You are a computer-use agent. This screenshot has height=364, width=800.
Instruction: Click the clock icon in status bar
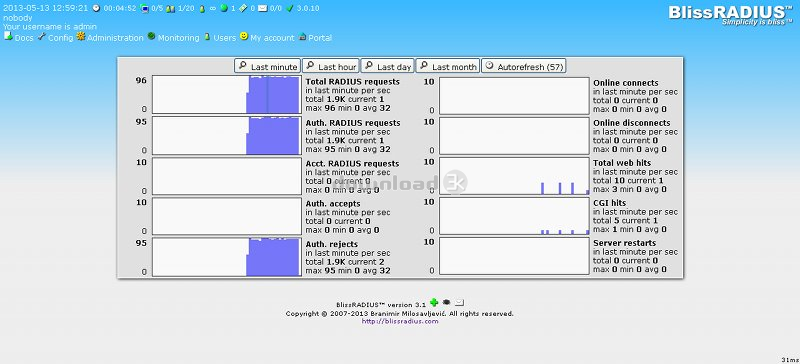[x=96, y=8]
